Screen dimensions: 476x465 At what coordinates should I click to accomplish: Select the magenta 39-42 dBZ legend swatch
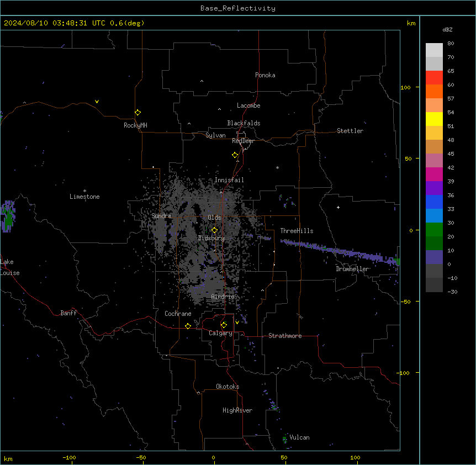434,174
